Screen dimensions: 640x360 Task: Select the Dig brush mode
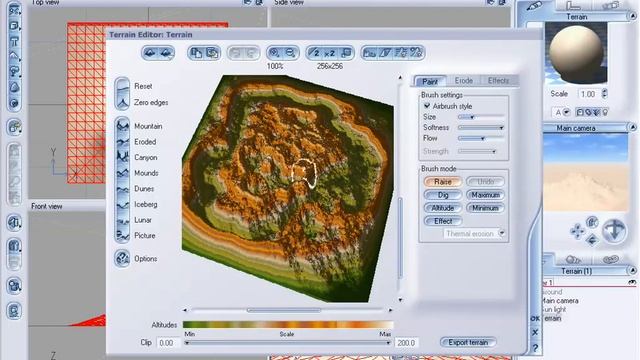(x=443, y=195)
